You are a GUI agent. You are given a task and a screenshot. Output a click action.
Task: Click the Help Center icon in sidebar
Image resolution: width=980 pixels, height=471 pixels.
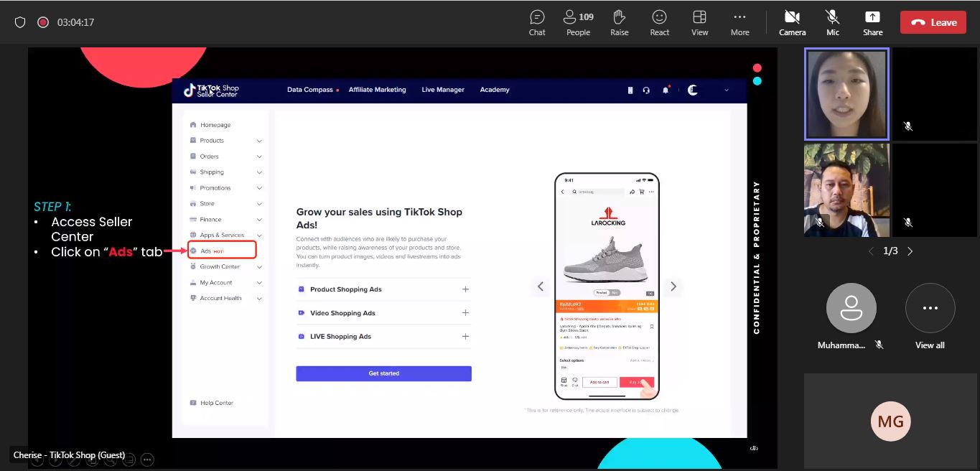click(x=193, y=403)
